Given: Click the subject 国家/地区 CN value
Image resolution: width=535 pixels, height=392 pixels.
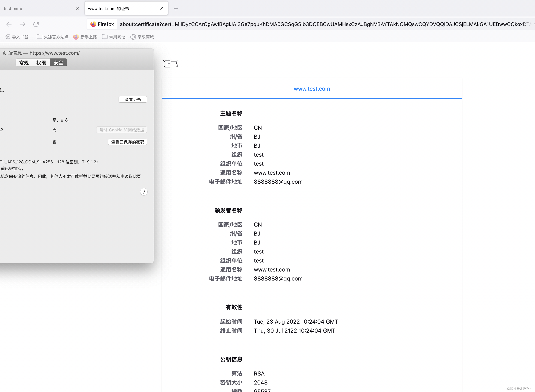Looking at the screenshot, I should coord(258,128).
